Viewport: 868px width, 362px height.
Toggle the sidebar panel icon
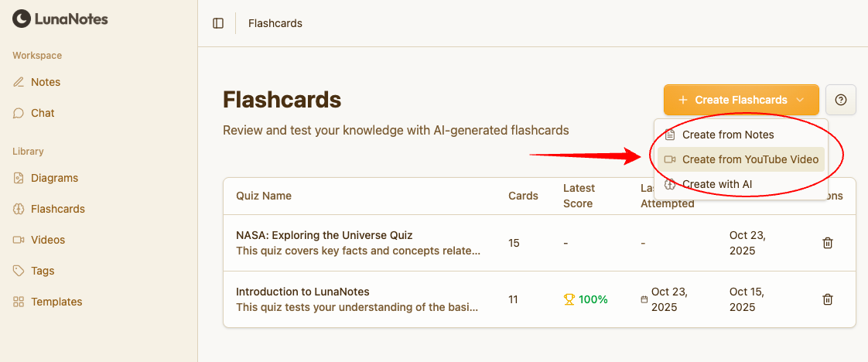coord(218,23)
